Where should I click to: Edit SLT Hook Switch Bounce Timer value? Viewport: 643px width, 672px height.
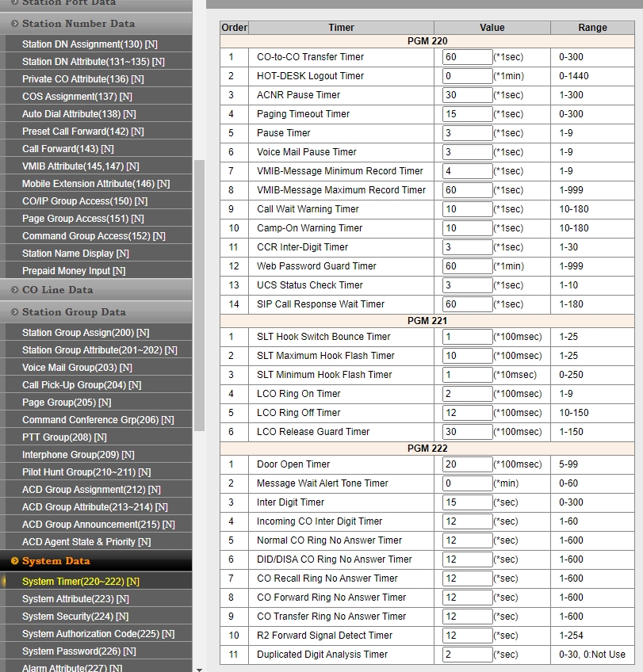pyautogui.click(x=467, y=337)
